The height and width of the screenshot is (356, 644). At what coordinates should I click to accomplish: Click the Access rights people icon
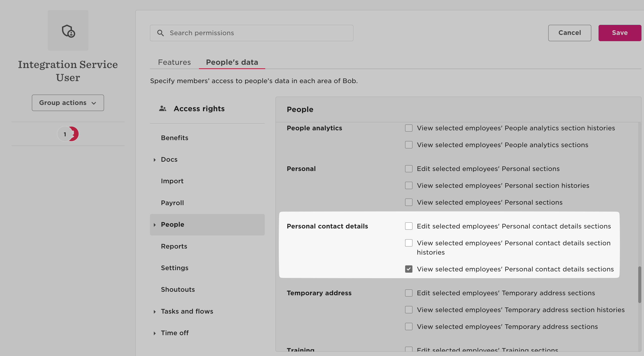[x=163, y=108]
